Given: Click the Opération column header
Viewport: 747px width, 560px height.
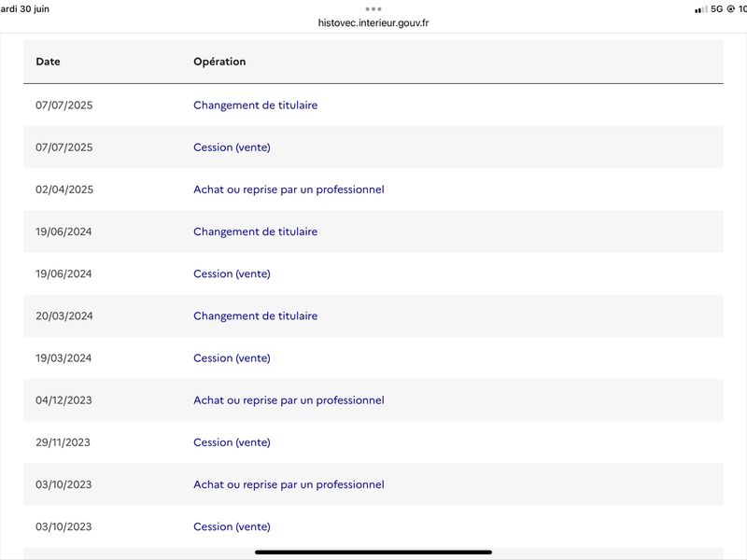Looking at the screenshot, I should [219, 62].
